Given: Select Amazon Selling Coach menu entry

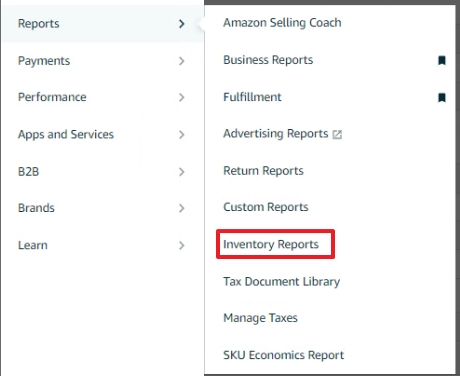Looking at the screenshot, I should (x=282, y=23).
